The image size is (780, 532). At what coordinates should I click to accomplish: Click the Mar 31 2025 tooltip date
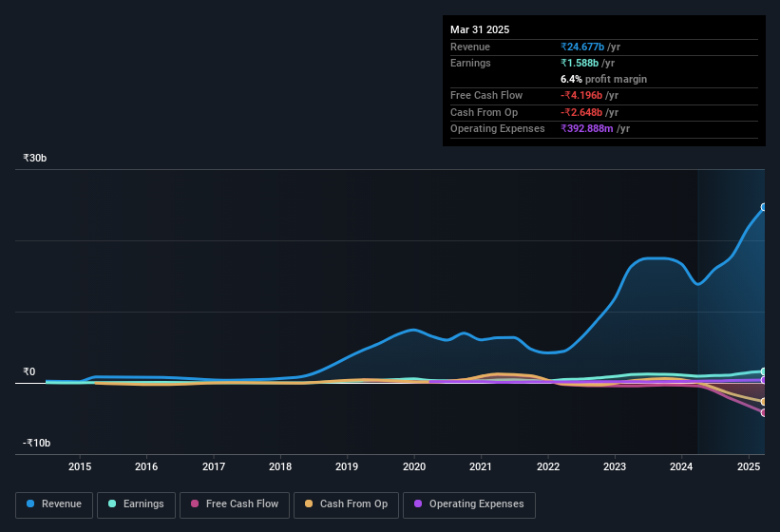tap(480, 29)
